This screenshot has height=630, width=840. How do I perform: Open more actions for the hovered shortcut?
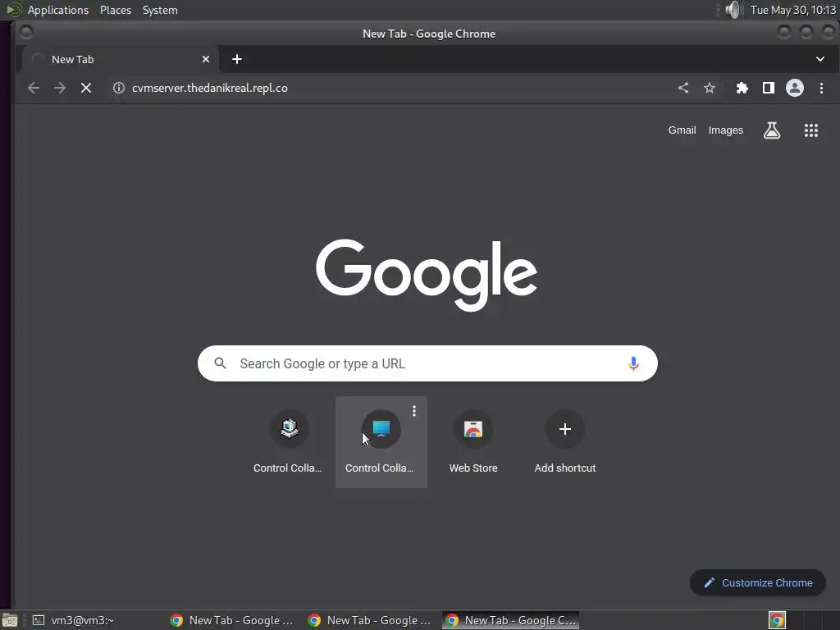pyautogui.click(x=414, y=411)
